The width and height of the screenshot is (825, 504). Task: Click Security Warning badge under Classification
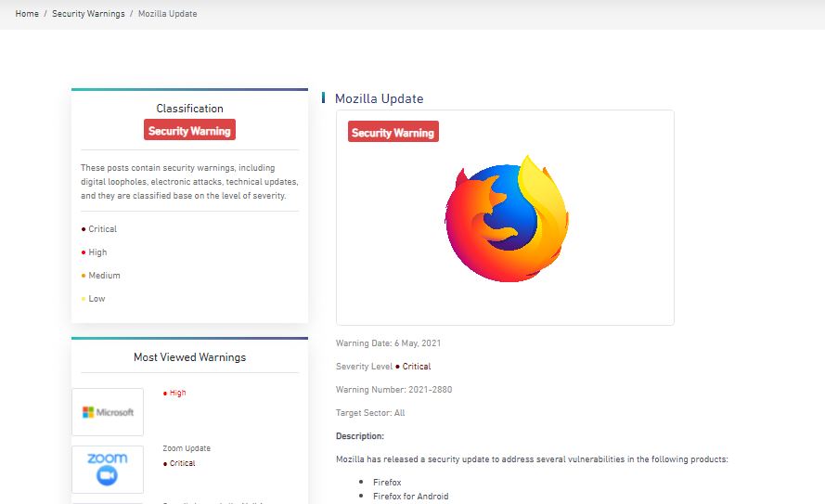pyautogui.click(x=189, y=131)
